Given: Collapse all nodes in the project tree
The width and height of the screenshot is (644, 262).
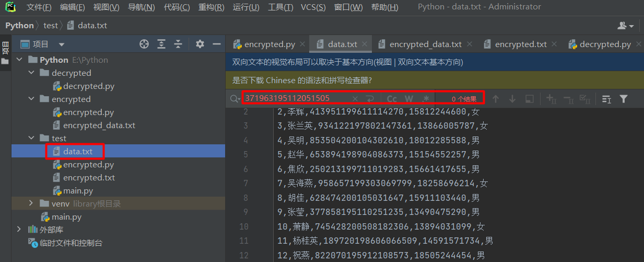Looking at the screenshot, I should point(179,44).
